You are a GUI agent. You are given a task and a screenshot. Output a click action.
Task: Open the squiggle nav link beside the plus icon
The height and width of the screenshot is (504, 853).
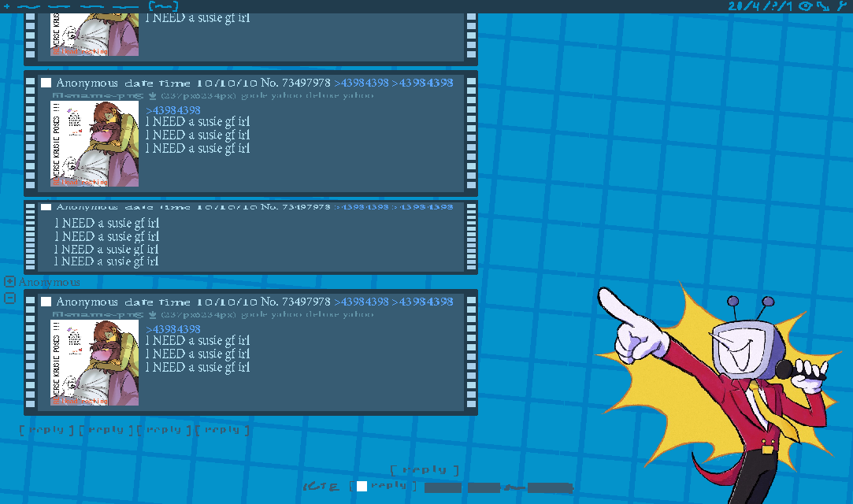click(x=28, y=6)
